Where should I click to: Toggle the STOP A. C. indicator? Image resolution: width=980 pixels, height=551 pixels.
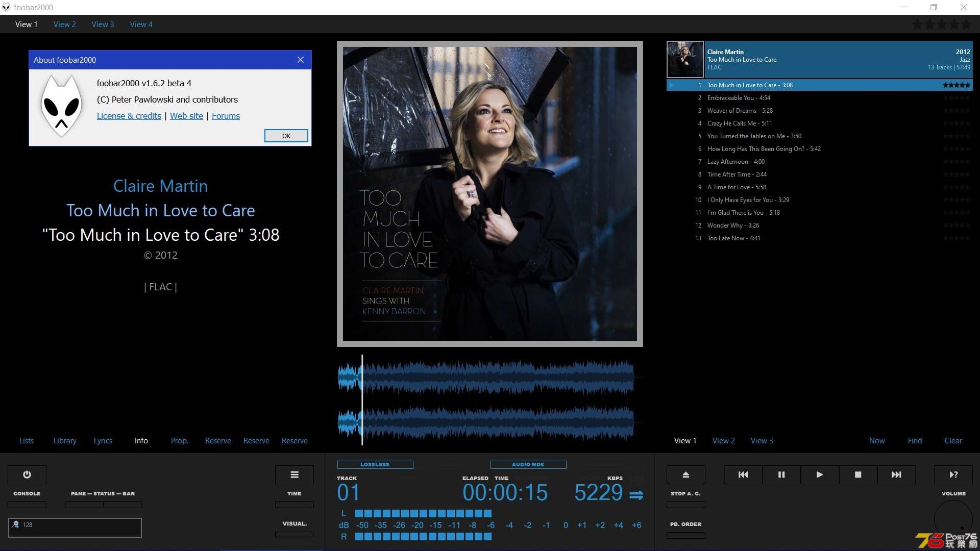tap(686, 505)
